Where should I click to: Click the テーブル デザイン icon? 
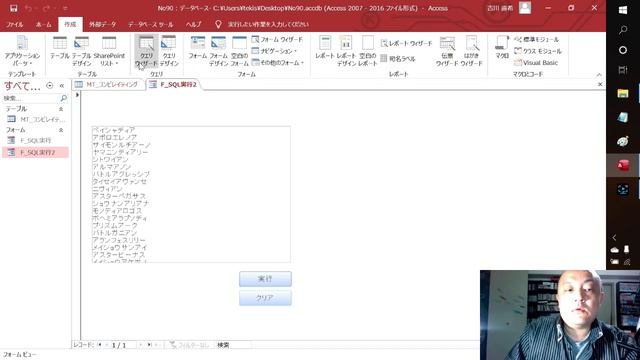point(82,51)
